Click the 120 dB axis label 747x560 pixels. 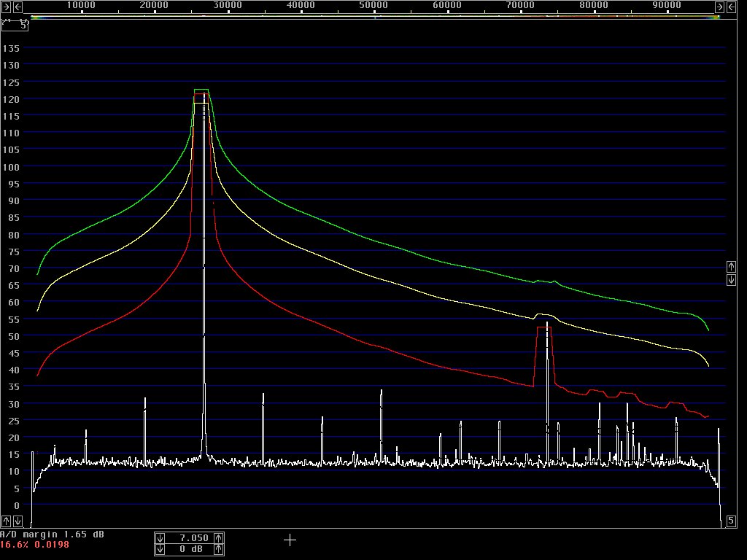[11, 99]
